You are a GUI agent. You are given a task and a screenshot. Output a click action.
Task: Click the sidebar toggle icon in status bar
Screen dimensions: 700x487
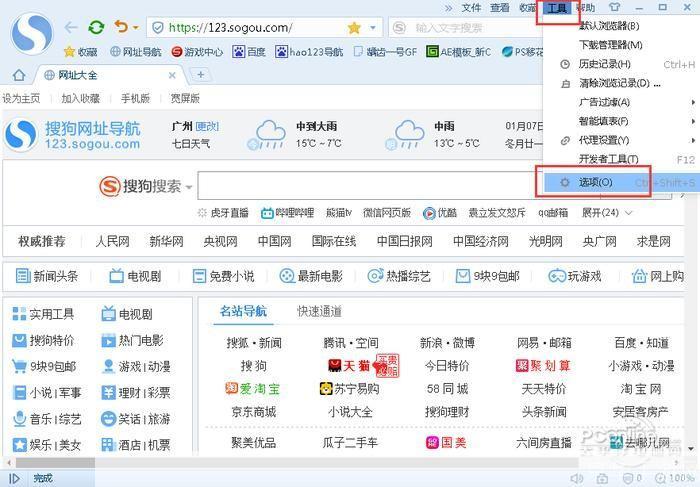coord(14,479)
